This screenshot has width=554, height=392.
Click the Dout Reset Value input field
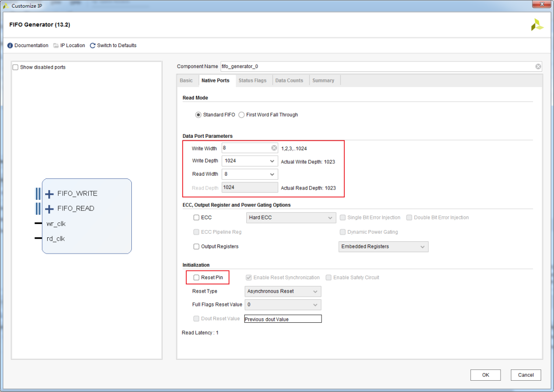(x=283, y=319)
